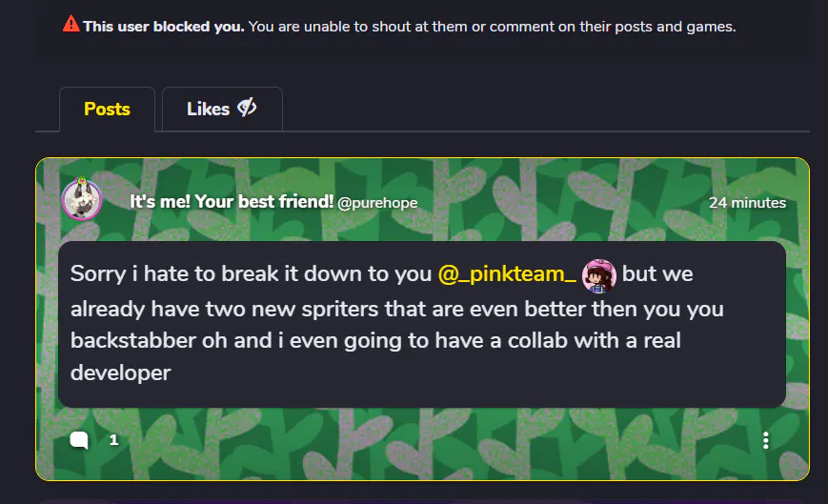The width and height of the screenshot is (828, 504).
Task: Open the @purehope username handle
Action: tap(377, 203)
